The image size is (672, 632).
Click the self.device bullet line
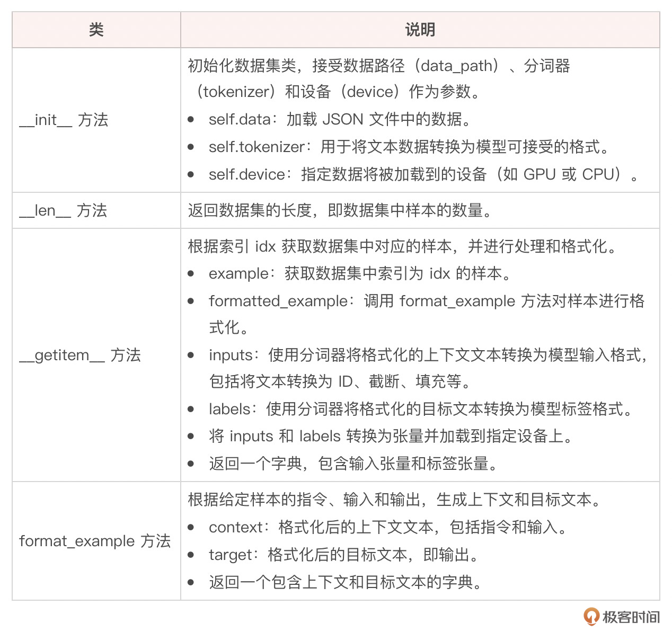[423, 174]
